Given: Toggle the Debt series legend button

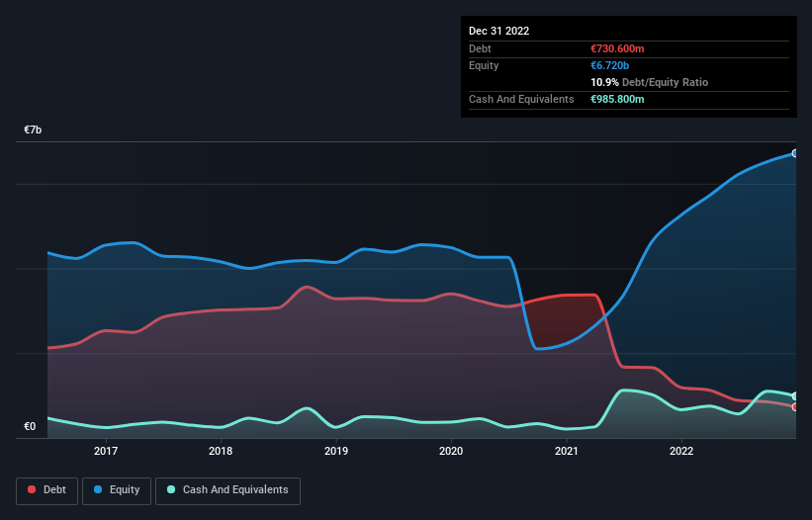Looking at the screenshot, I should (x=47, y=490).
